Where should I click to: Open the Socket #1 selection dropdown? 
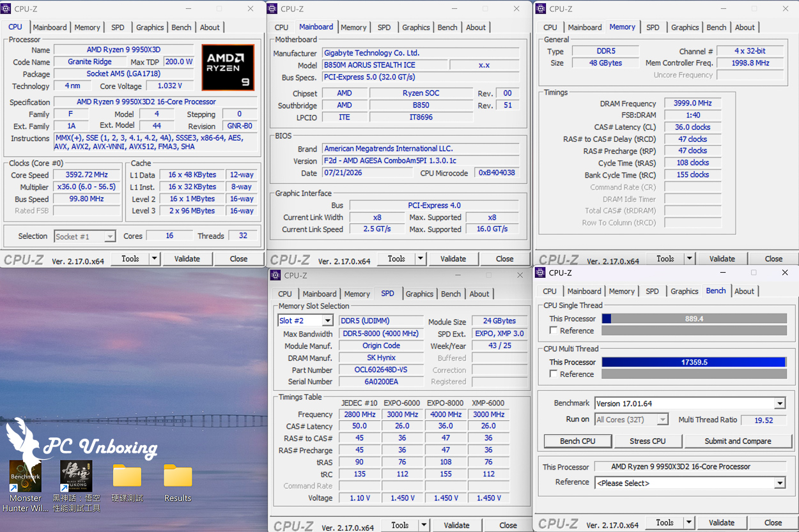coord(110,236)
